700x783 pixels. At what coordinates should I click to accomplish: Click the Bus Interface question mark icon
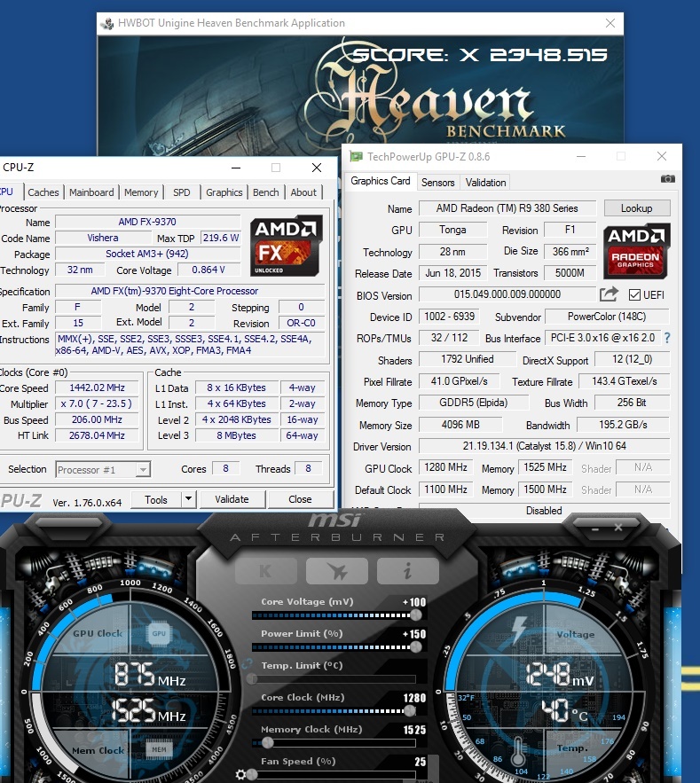667,338
